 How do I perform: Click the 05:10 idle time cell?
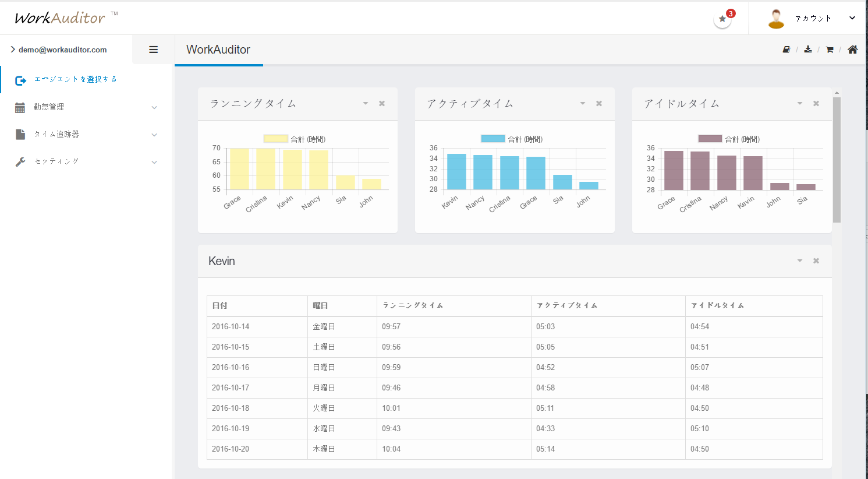click(x=754, y=429)
